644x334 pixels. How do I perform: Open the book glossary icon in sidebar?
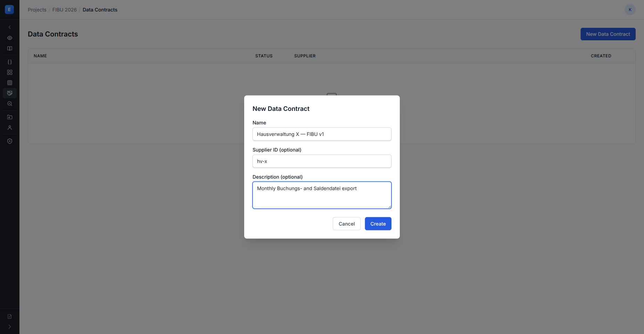coord(10,48)
